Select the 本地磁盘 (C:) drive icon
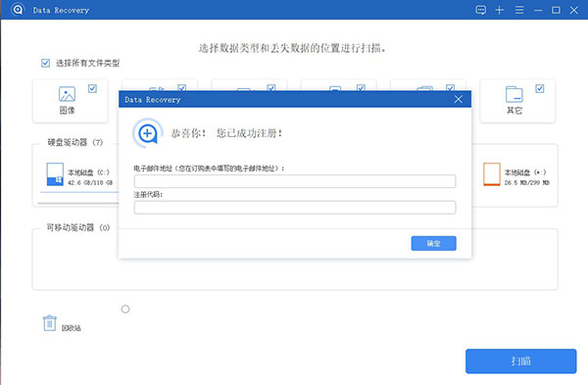Image resolution: width=588 pixels, height=385 pixels. tap(55, 174)
